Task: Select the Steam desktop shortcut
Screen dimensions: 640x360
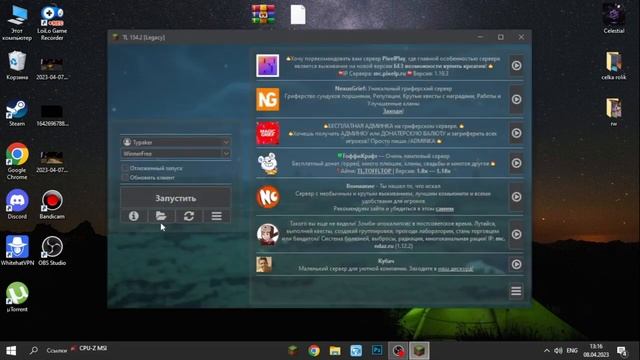Action: pos(17,112)
